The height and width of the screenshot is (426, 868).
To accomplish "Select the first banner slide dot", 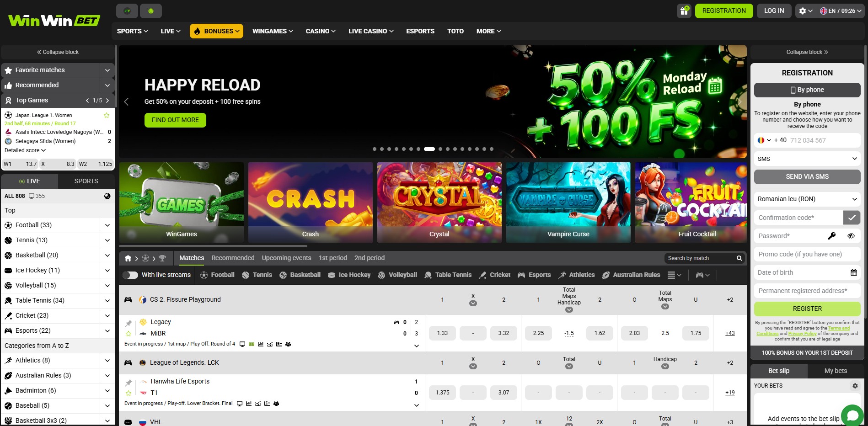I will pos(375,149).
